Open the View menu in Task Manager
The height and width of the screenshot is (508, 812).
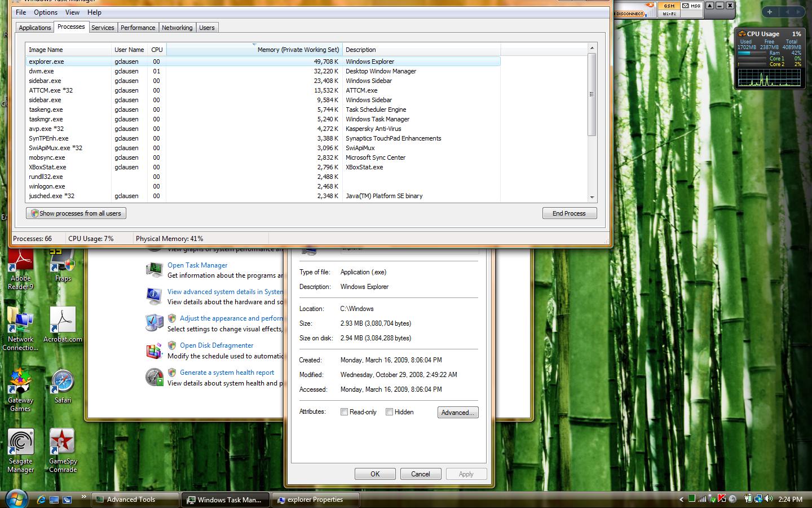pyautogui.click(x=72, y=12)
